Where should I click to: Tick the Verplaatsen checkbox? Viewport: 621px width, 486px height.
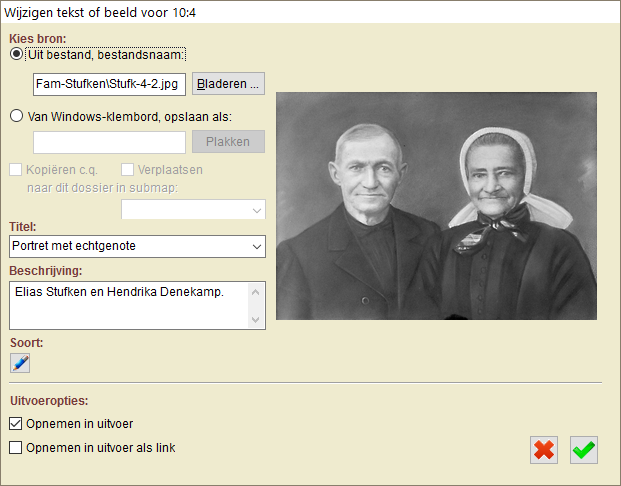click(127, 170)
